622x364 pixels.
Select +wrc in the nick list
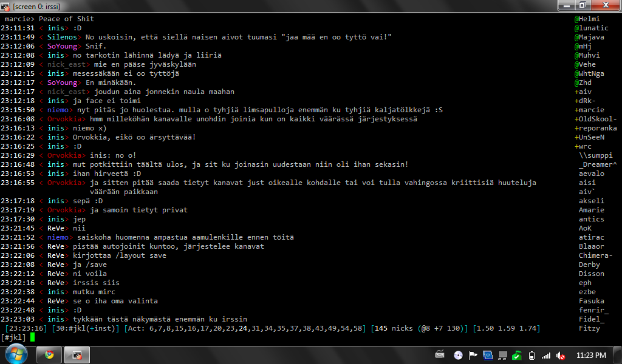point(583,146)
